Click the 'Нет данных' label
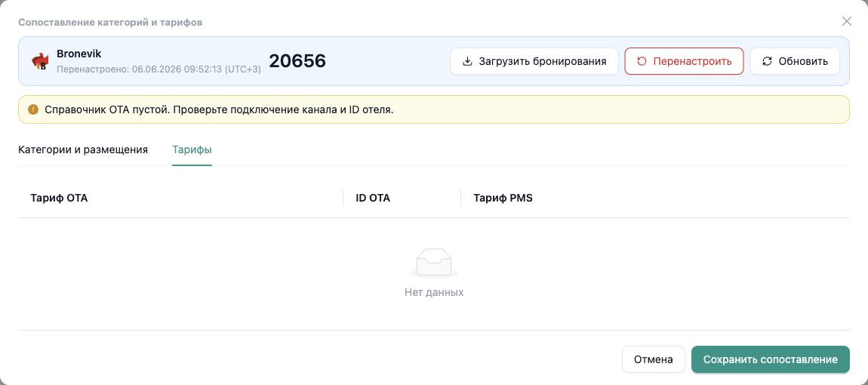 coord(434,292)
